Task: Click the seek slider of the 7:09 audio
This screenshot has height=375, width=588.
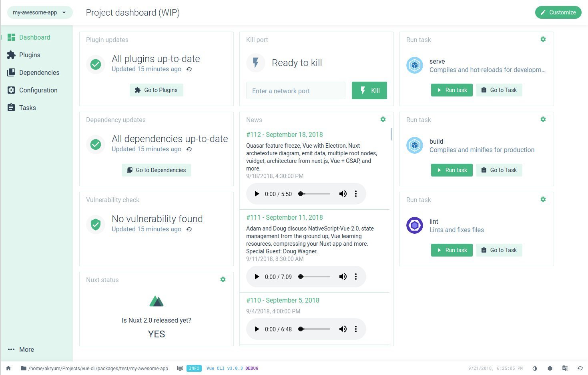Action: (315, 277)
